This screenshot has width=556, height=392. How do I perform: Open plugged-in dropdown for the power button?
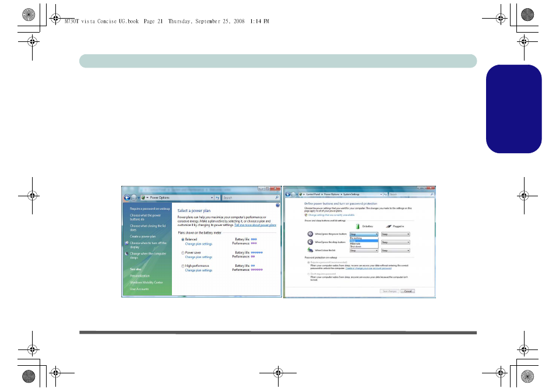395,234
